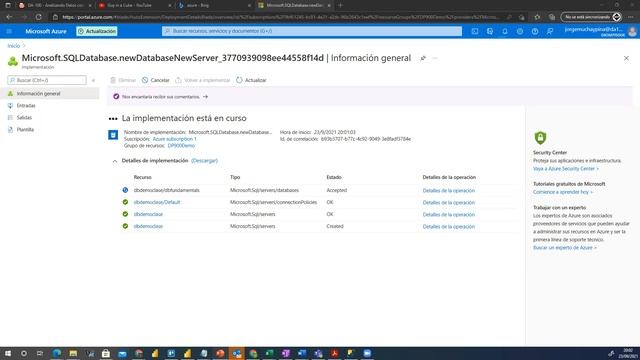The image size is (640, 360).
Task: Click Comience a aprender hoy link
Action: (562, 192)
